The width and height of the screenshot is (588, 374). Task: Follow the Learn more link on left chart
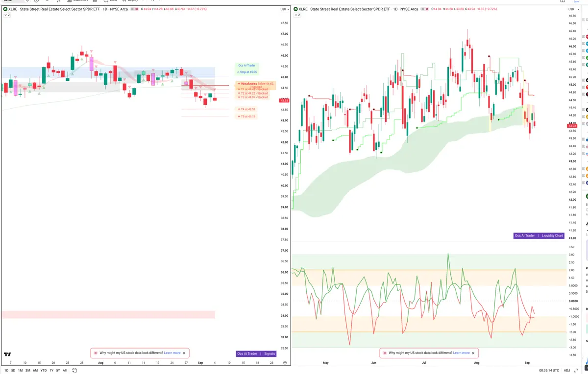[x=172, y=353]
